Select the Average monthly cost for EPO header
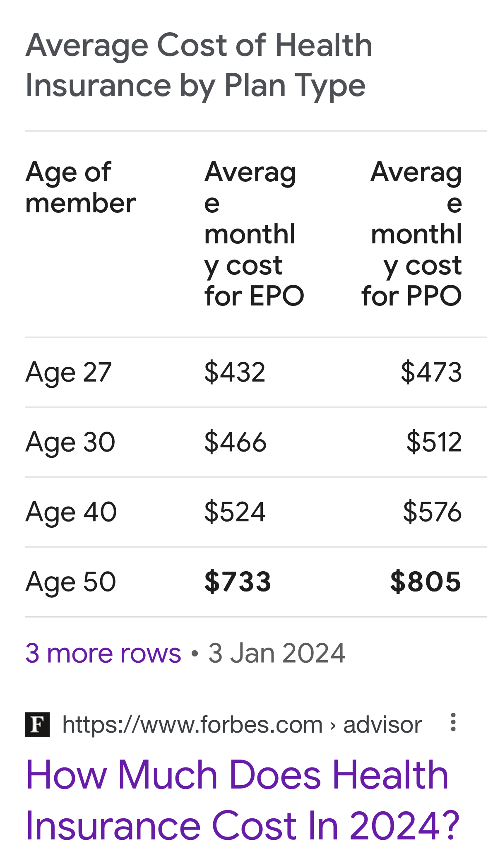The image size is (488, 868). tap(254, 234)
